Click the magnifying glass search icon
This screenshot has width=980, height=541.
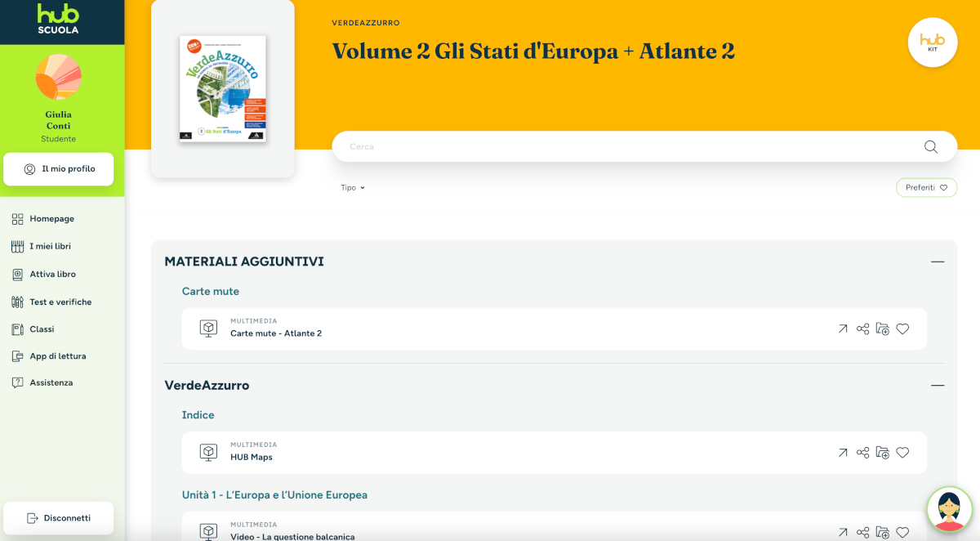[931, 147]
